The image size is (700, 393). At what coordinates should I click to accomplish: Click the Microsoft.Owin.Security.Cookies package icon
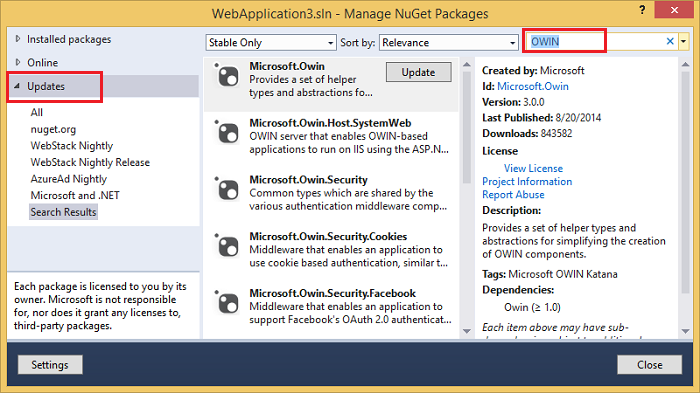coord(227,246)
